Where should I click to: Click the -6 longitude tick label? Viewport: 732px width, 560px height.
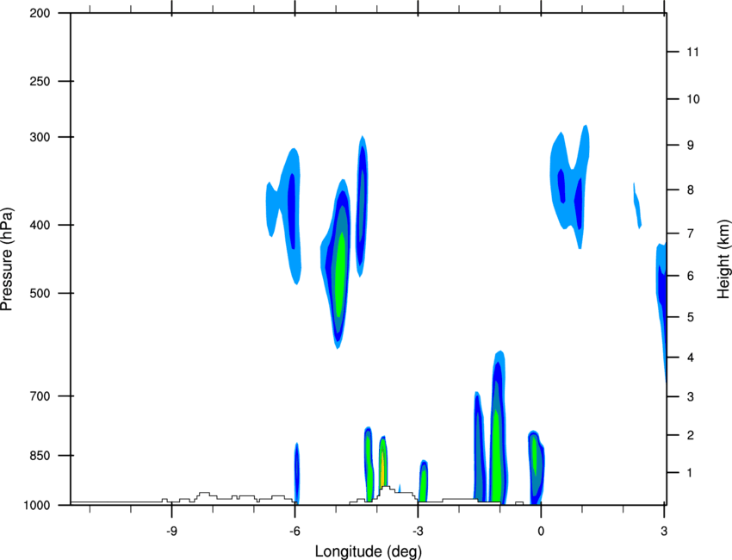pos(295,531)
